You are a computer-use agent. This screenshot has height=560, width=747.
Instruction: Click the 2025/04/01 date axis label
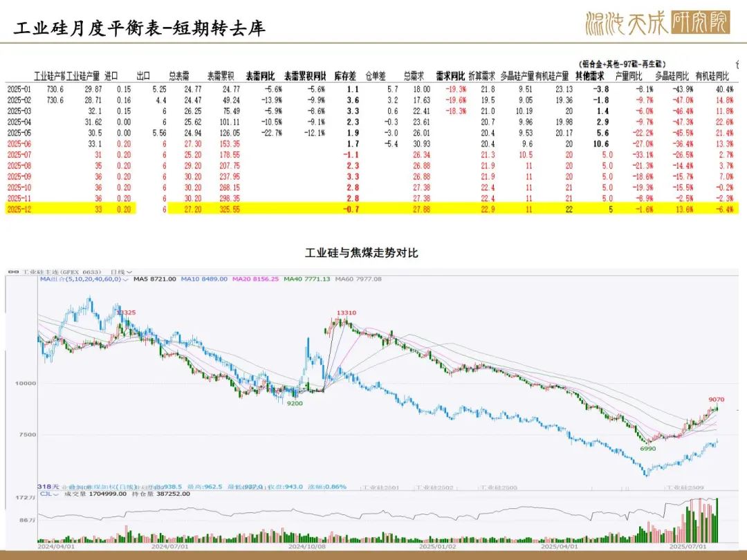coord(560,546)
